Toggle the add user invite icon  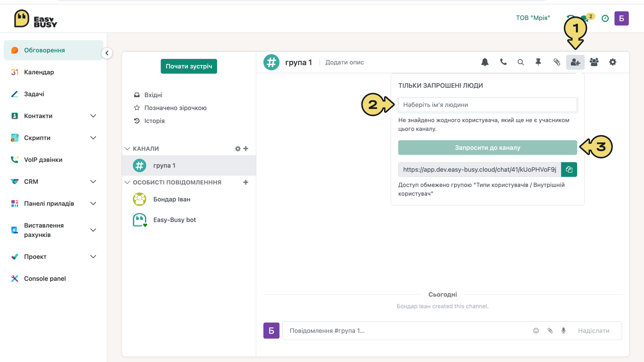click(575, 62)
